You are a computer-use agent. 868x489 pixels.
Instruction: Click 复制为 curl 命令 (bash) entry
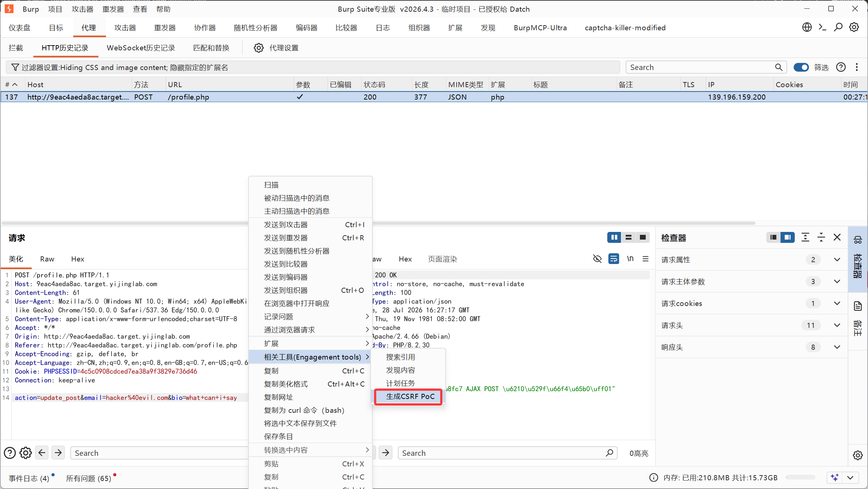(x=310, y=410)
